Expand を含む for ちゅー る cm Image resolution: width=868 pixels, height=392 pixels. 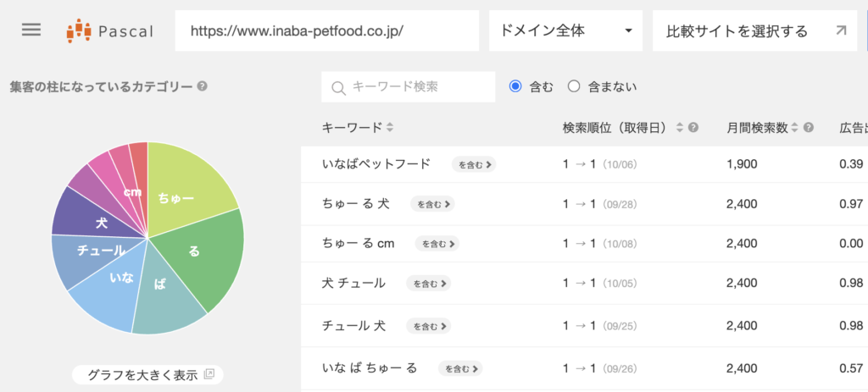[x=437, y=243]
